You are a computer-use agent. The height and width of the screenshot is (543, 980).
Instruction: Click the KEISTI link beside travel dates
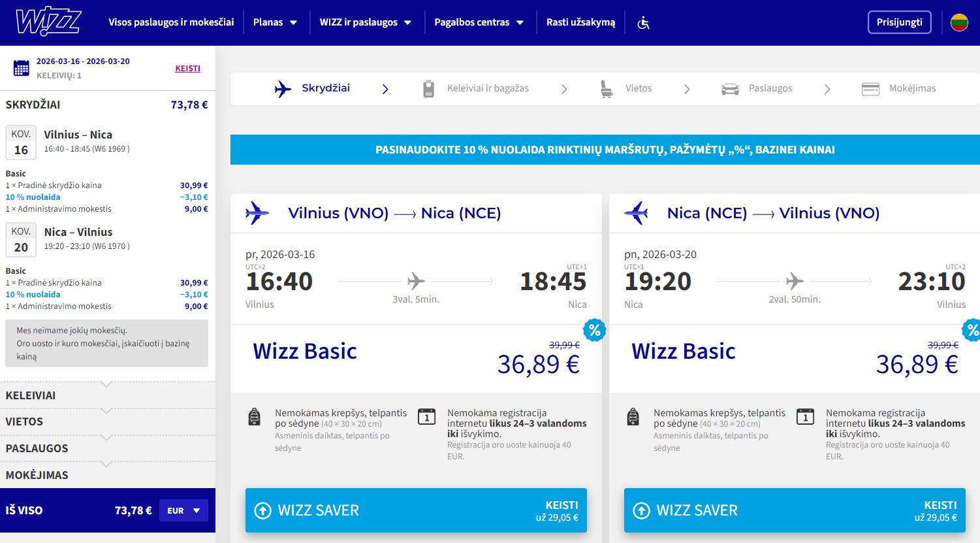coord(187,69)
